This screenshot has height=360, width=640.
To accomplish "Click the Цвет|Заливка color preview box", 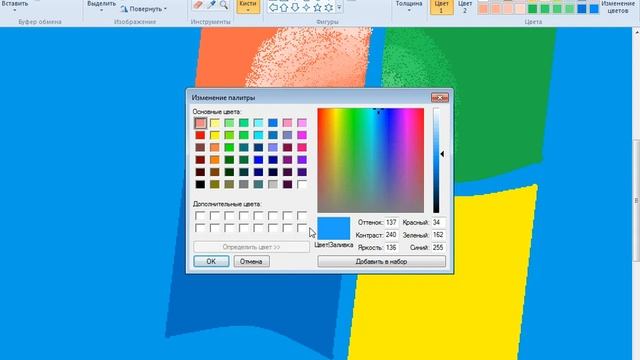I will click(x=333, y=229).
